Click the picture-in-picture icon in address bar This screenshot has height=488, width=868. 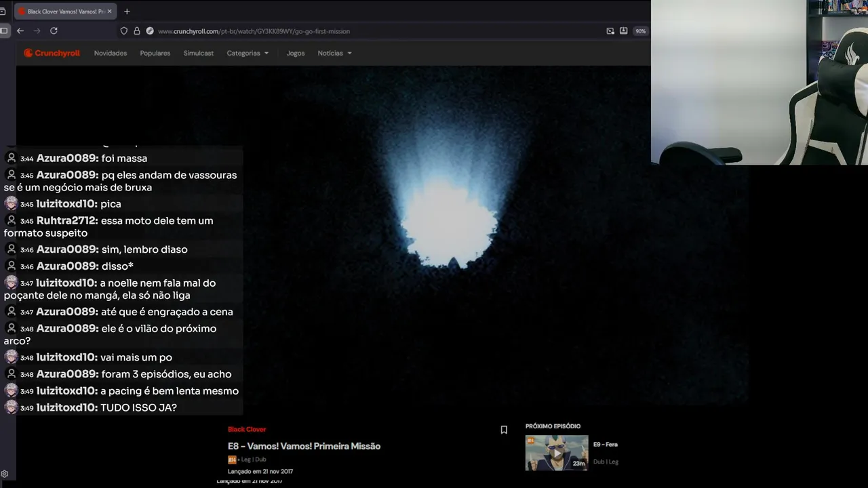tap(610, 31)
